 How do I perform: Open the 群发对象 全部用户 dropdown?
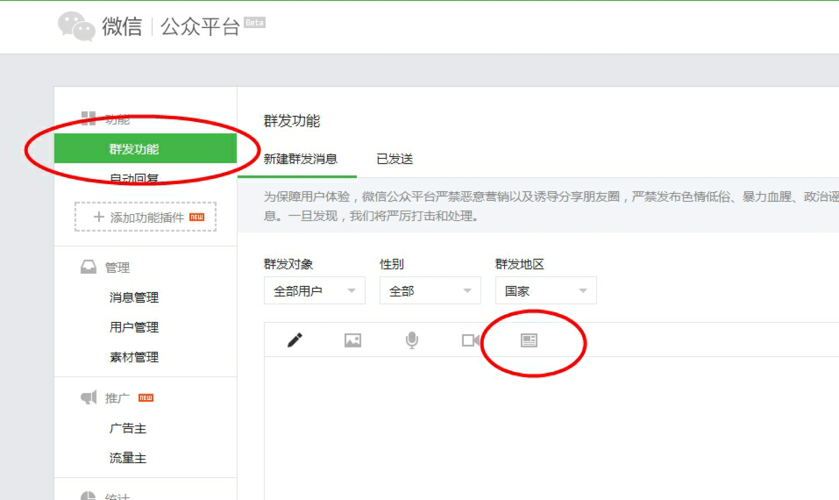click(x=315, y=291)
